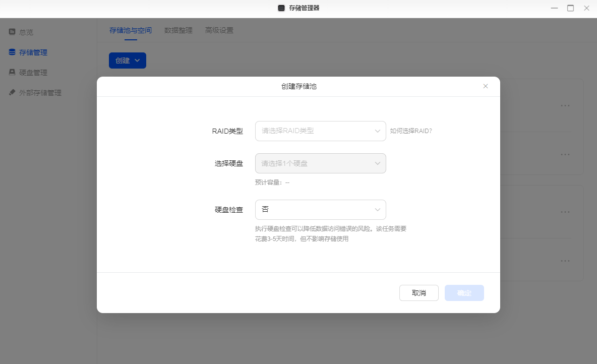Viewport: 597px width, 364px height.
Task: Maximize the 存储管理器 window
Action: 570,8
